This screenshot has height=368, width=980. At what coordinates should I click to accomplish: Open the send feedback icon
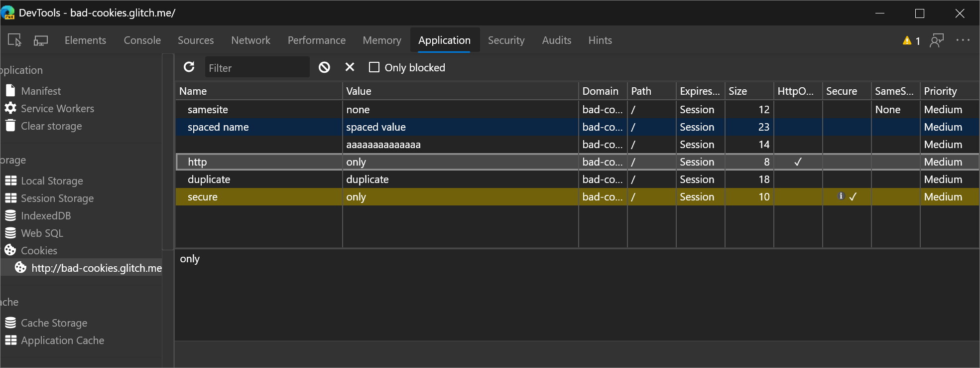[937, 40]
